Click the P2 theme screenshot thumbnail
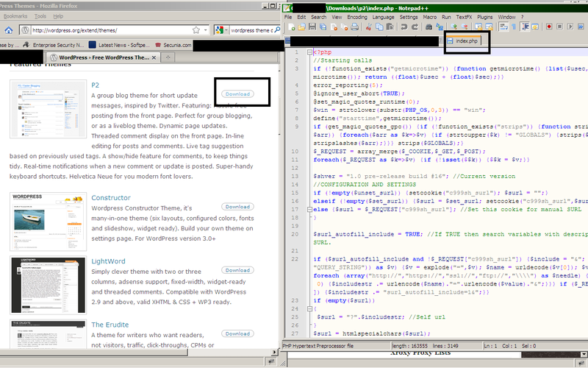Viewport: 588px width, 368px height. coord(48,109)
